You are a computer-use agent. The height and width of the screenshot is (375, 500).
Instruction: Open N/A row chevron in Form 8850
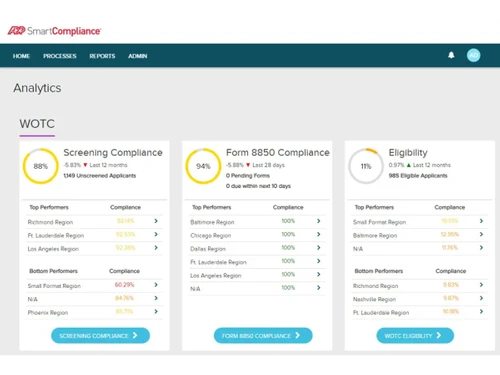[319, 288]
